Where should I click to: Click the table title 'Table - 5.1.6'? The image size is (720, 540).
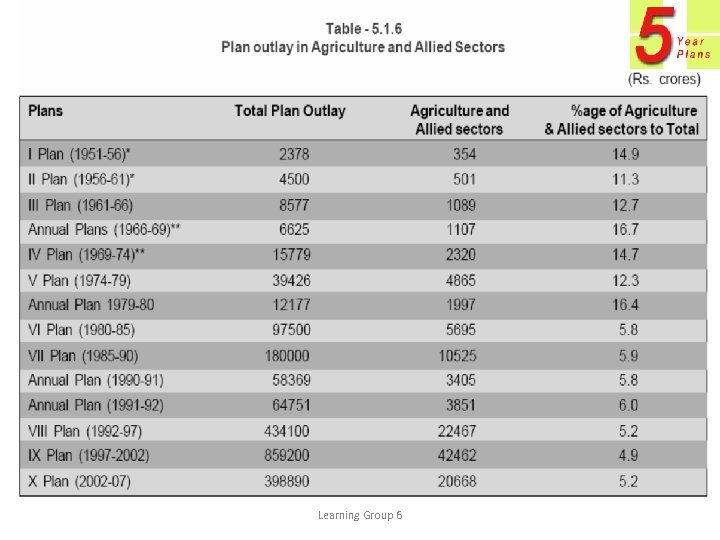click(363, 28)
